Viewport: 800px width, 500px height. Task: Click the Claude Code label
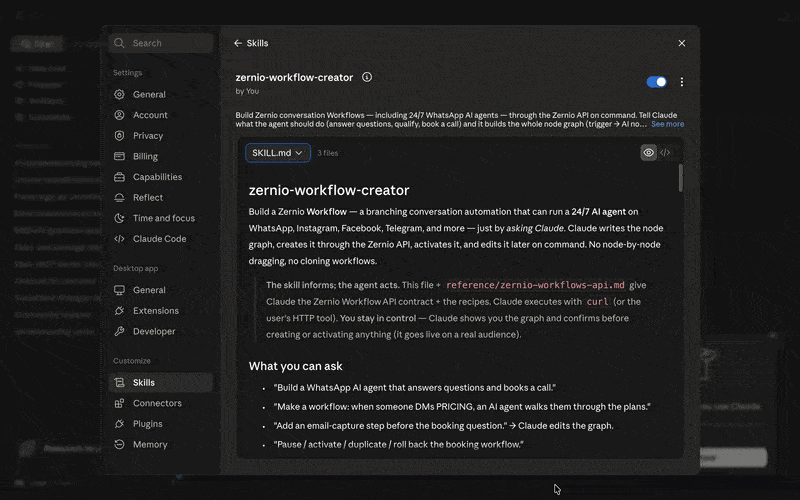click(159, 239)
